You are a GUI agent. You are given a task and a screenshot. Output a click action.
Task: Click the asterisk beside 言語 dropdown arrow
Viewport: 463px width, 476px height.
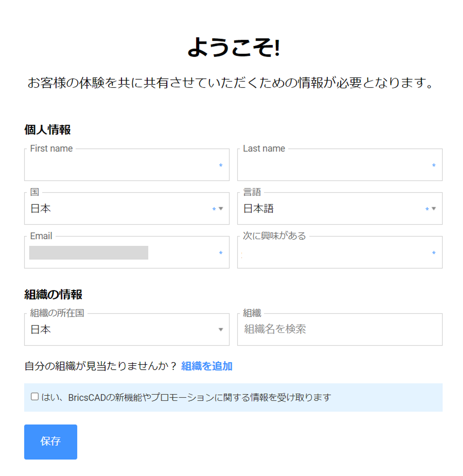coord(427,209)
